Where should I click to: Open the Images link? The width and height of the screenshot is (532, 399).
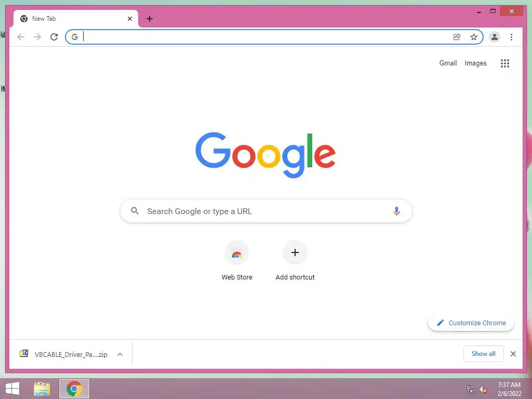475,63
